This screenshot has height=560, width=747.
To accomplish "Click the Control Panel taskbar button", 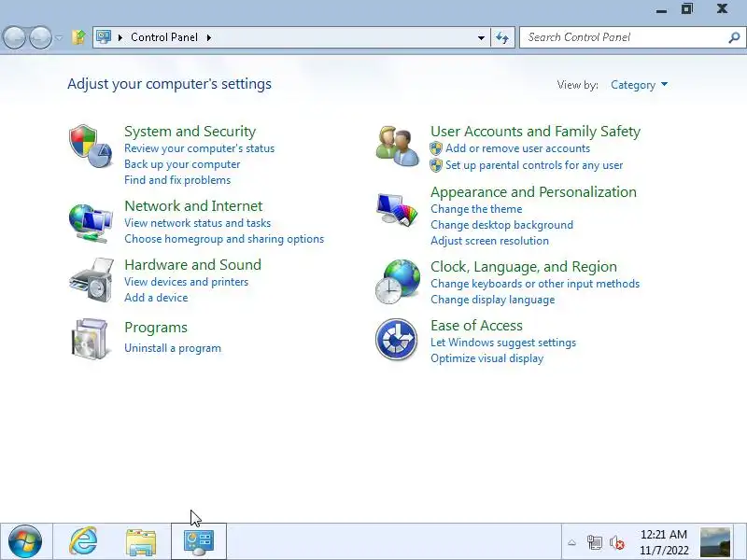I will [199, 542].
